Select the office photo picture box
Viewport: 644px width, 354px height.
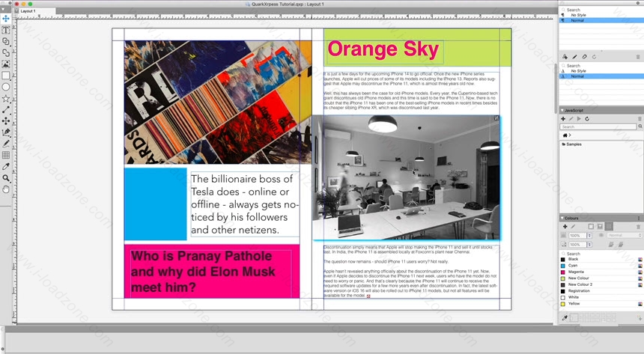[x=406, y=177]
